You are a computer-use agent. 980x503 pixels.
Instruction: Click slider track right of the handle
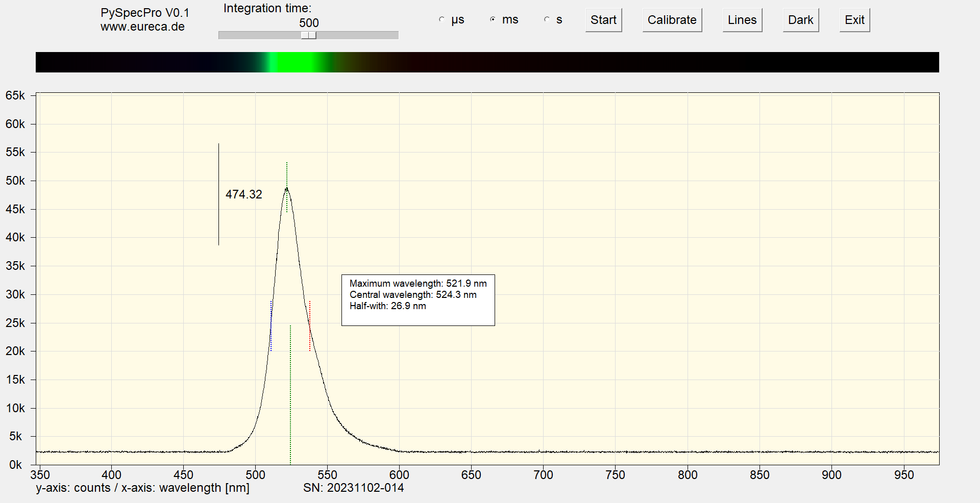pyautogui.click(x=357, y=35)
